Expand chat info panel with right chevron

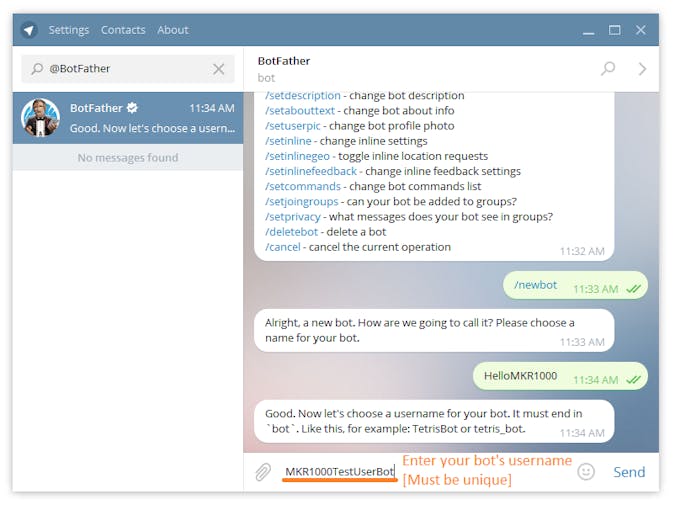tap(642, 69)
